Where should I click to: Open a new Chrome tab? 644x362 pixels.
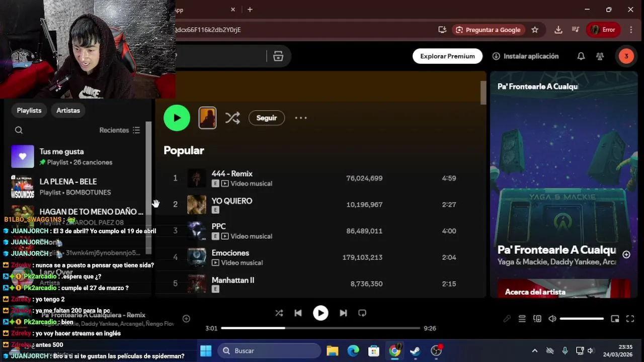coord(250,10)
